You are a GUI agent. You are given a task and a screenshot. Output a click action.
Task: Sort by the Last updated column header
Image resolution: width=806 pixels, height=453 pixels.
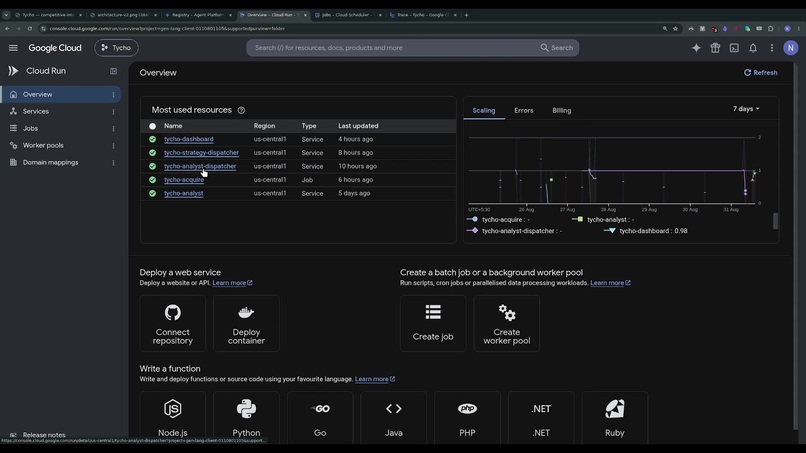(x=358, y=126)
